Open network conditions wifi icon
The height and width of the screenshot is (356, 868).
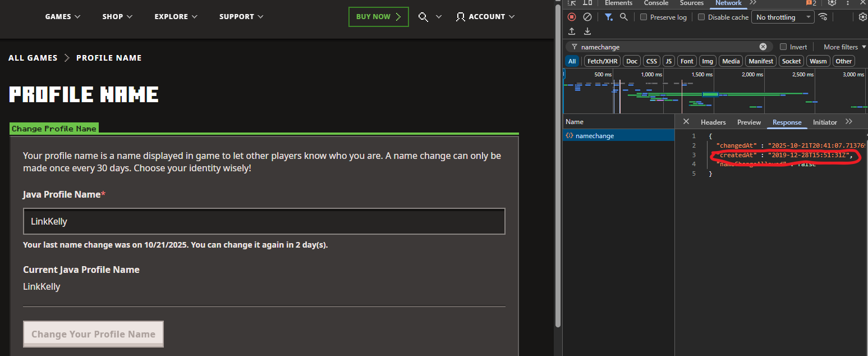(x=823, y=17)
